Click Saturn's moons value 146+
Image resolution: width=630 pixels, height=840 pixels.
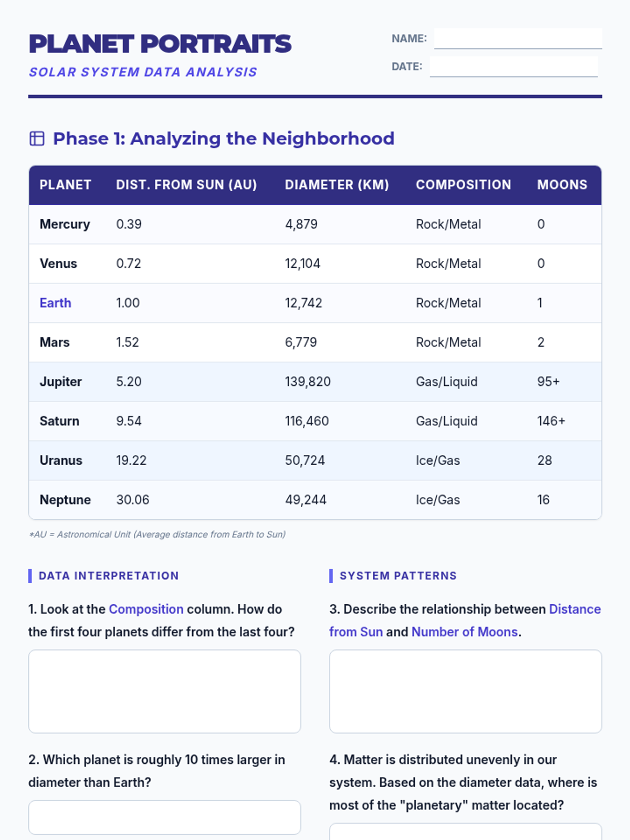551,421
